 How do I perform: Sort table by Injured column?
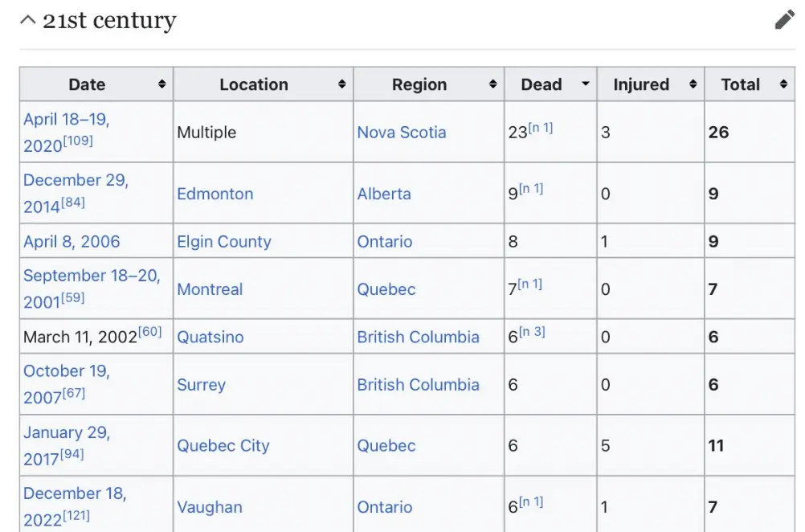pyautogui.click(x=693, y=84)
